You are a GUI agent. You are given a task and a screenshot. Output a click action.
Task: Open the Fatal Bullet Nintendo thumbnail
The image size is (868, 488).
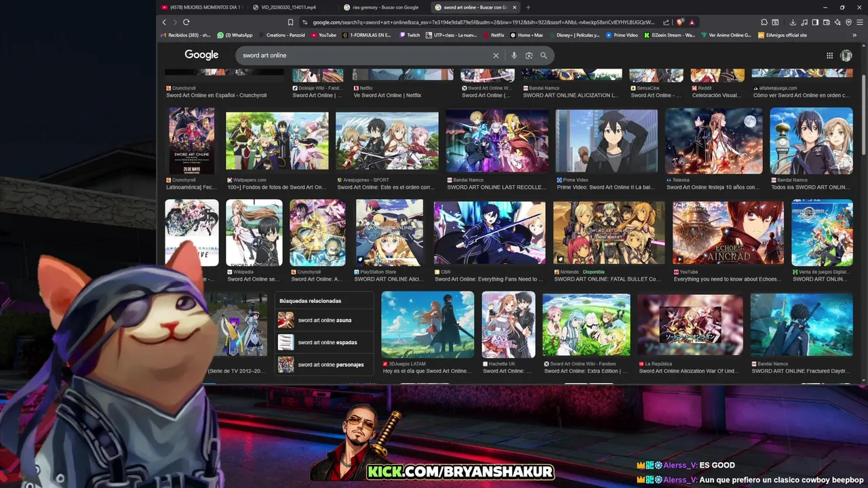pyautogui.click(x=609, y=232)
